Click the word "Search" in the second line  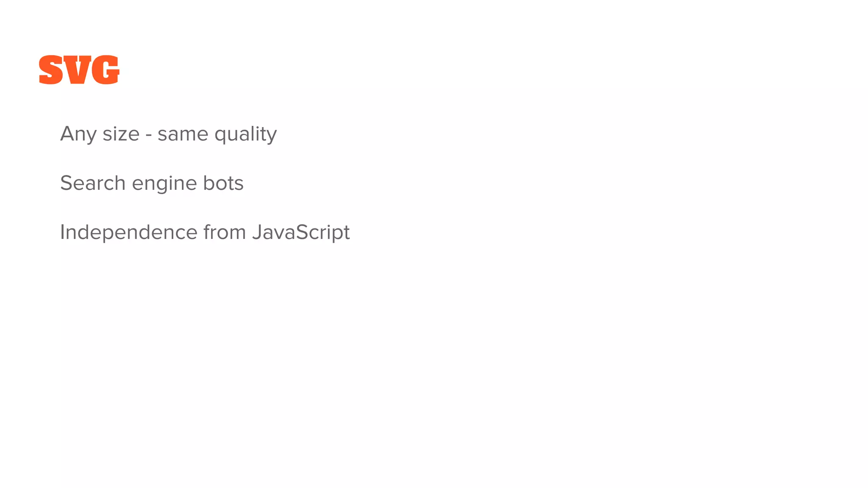click(x=93, y=183)
